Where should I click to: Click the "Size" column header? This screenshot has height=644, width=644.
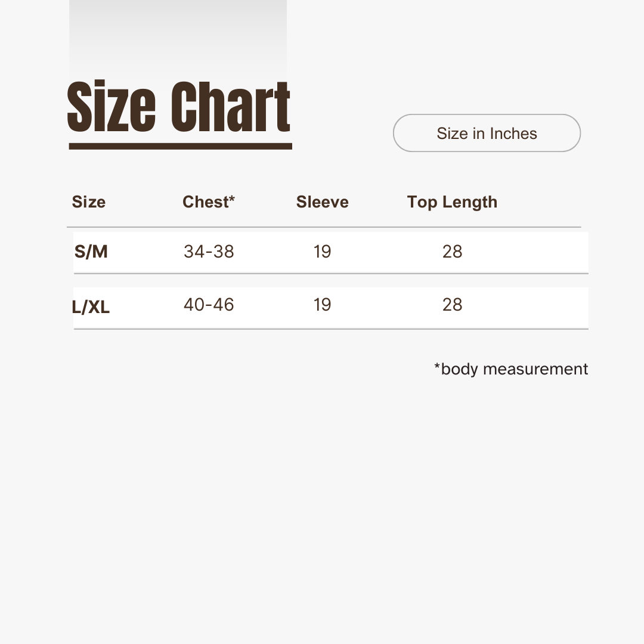89,202
